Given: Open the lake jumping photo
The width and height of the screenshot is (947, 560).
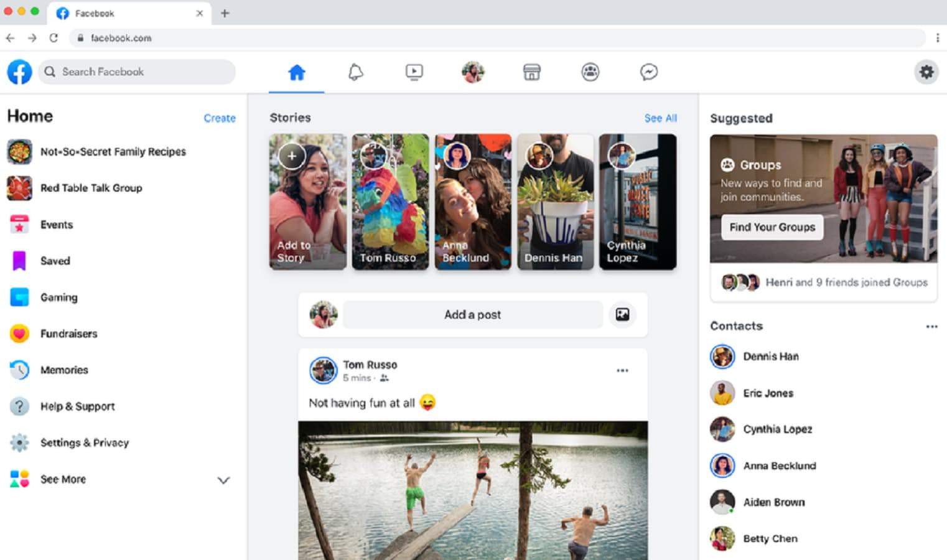Looking at the screenshot, I should click(473, 490).
